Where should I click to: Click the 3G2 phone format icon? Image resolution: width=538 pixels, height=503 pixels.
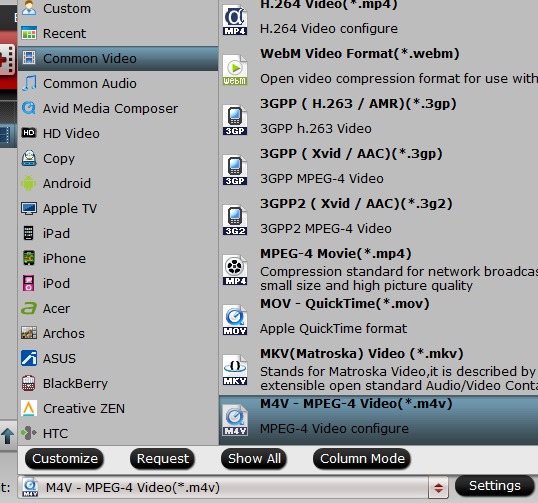click(235, 220)
